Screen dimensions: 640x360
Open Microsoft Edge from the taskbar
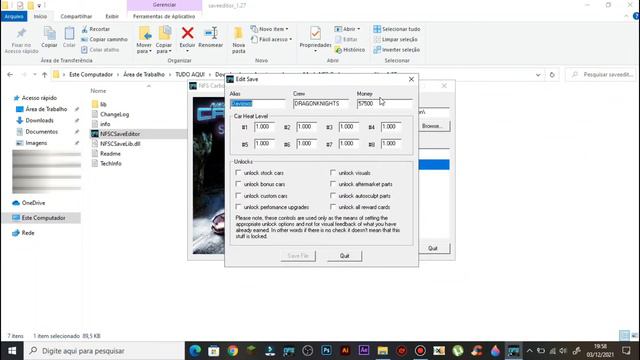[x=195, y=351]
